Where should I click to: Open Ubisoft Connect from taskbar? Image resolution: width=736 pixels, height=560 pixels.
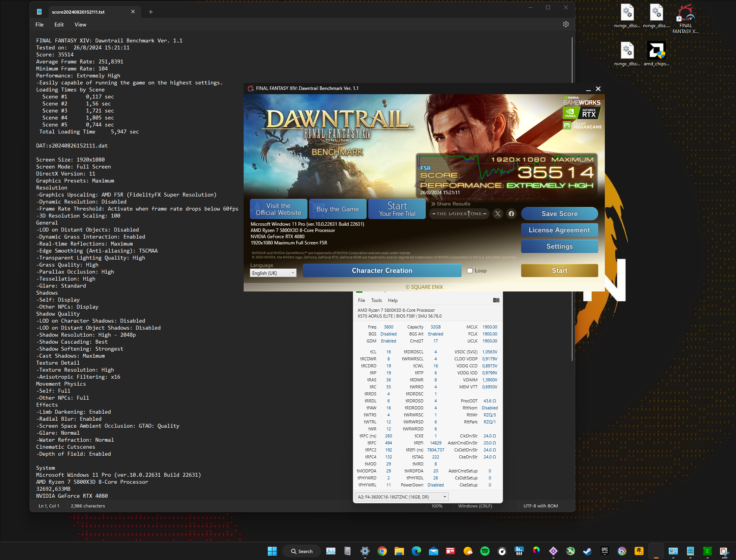click(622, 551)
